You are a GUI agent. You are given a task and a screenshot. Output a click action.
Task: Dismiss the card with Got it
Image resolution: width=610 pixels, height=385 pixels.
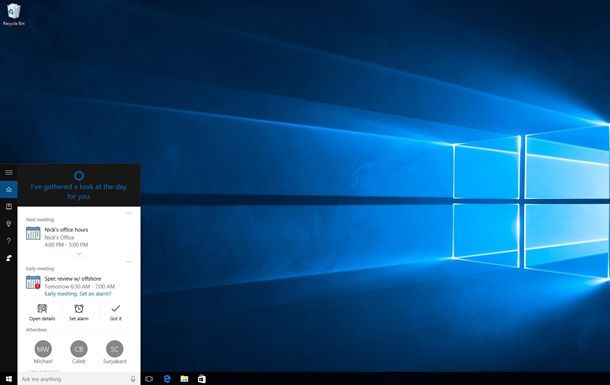[x=116, y=312]
